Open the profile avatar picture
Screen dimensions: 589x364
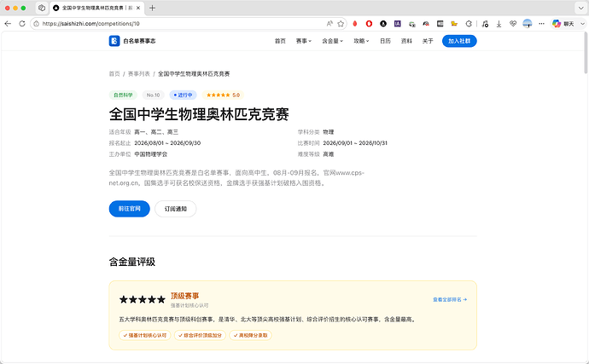(528, 24)
